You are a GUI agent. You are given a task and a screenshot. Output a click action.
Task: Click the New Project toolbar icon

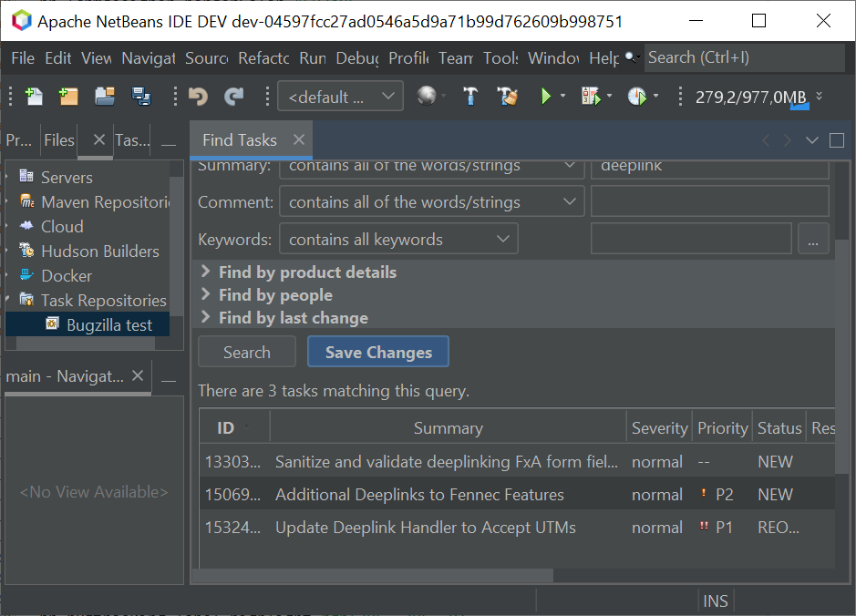pyautogui.click(x=68, y=97)
